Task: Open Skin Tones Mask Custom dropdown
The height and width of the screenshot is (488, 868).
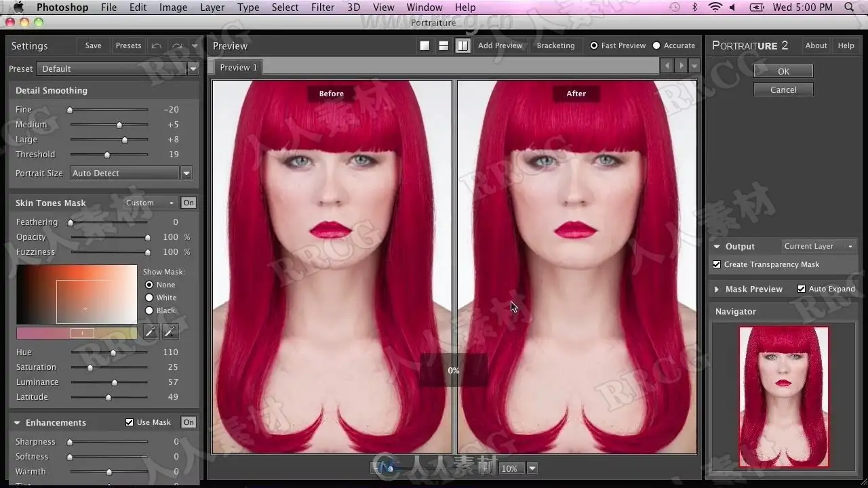Action: pyautogui.click(x=150, y=203)
